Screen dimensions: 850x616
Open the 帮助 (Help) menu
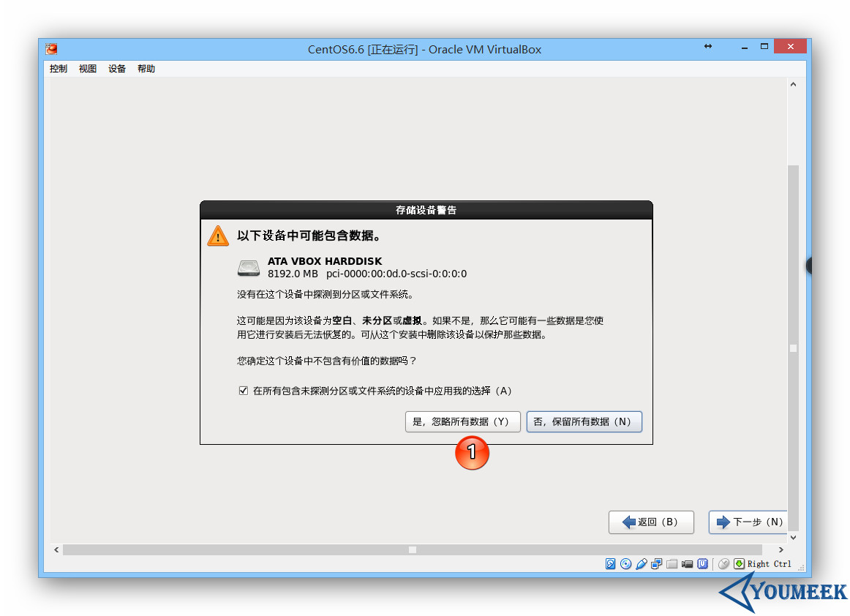pos(146,68)
